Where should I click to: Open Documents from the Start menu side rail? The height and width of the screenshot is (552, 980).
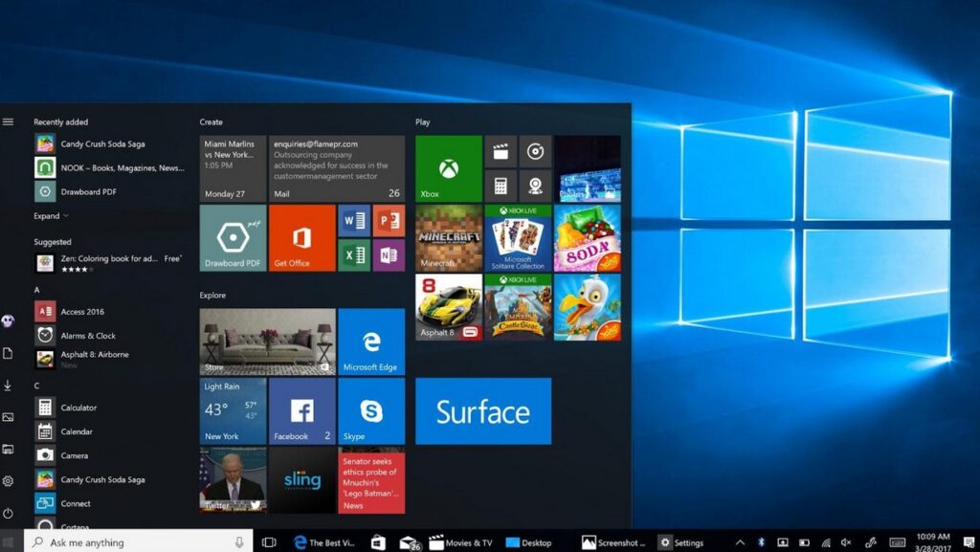coord(8,353)
